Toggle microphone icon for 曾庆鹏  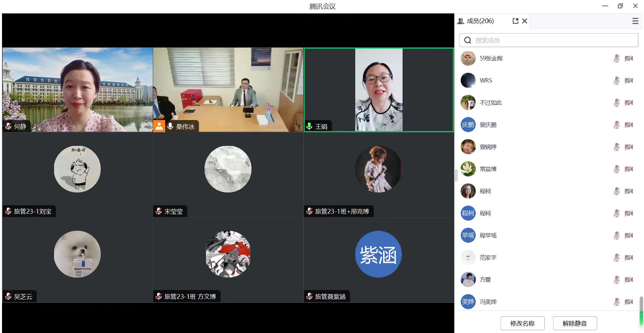[616, 125]
